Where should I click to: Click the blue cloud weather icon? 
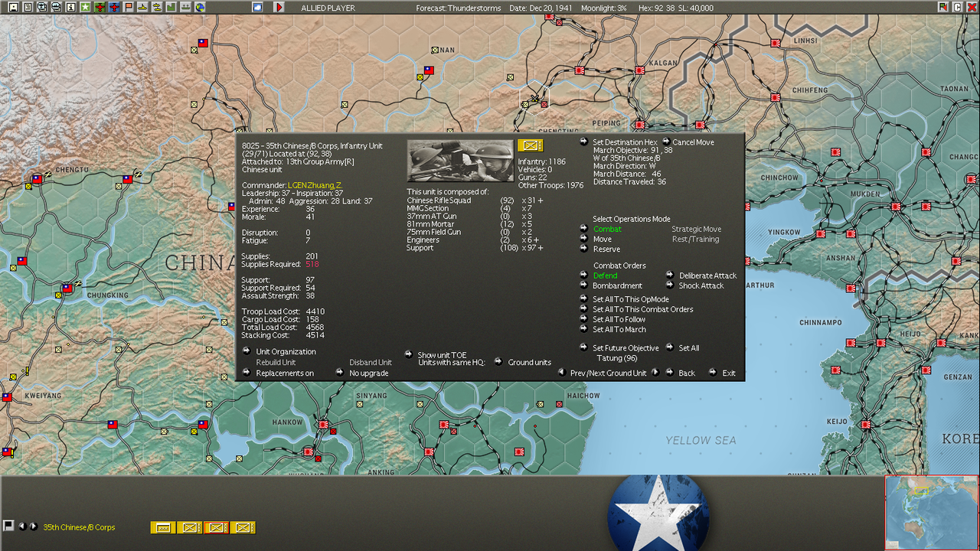tap(257, 7)
